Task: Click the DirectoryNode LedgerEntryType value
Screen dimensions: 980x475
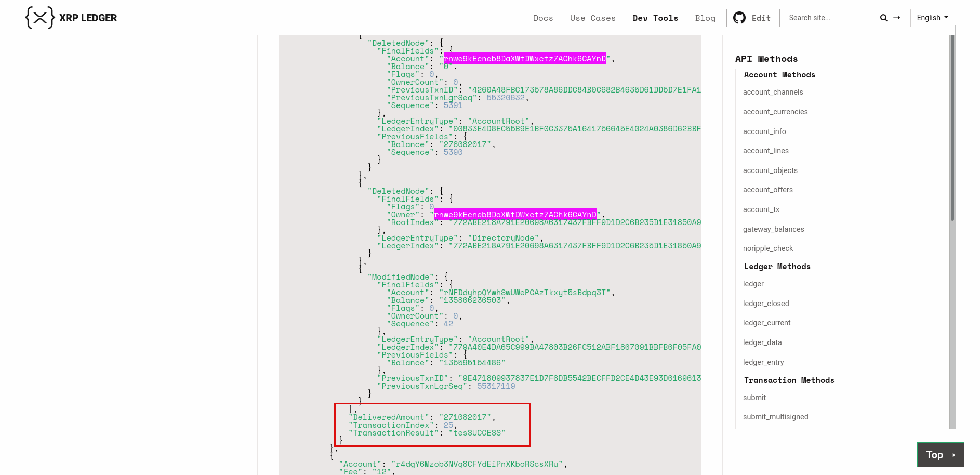Action: coord(503,238)
